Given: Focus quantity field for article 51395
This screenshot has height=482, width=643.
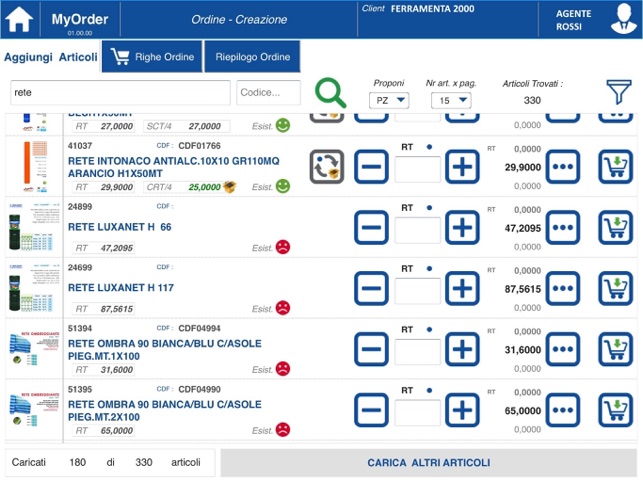Looking at the screenshot, I should coord(417,412).
